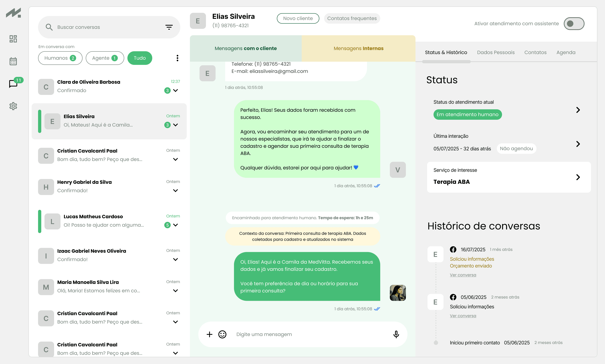Open the dashboard icon in sidebar
This screenshot has height=364, width=605.
point(13,39)
